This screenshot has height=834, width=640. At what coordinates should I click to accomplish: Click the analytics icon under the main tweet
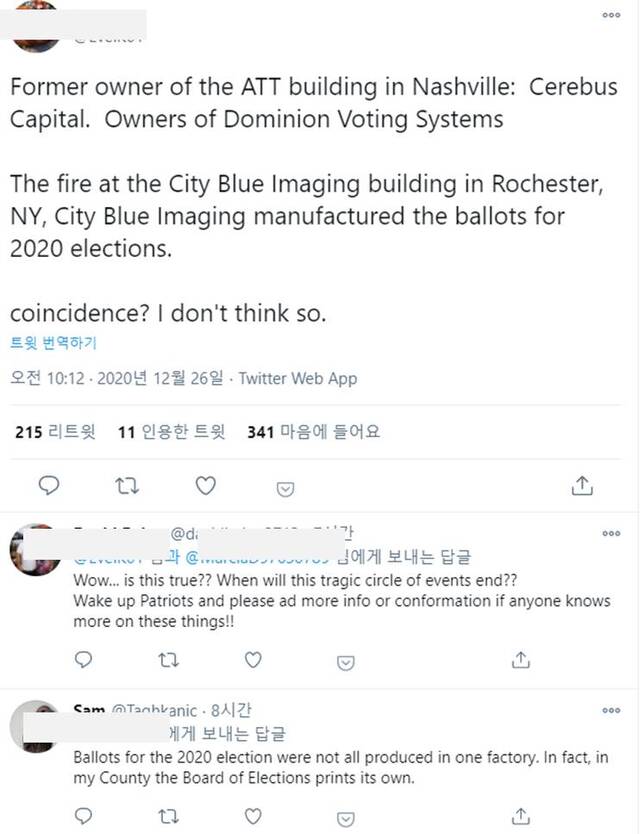point(285,488)
